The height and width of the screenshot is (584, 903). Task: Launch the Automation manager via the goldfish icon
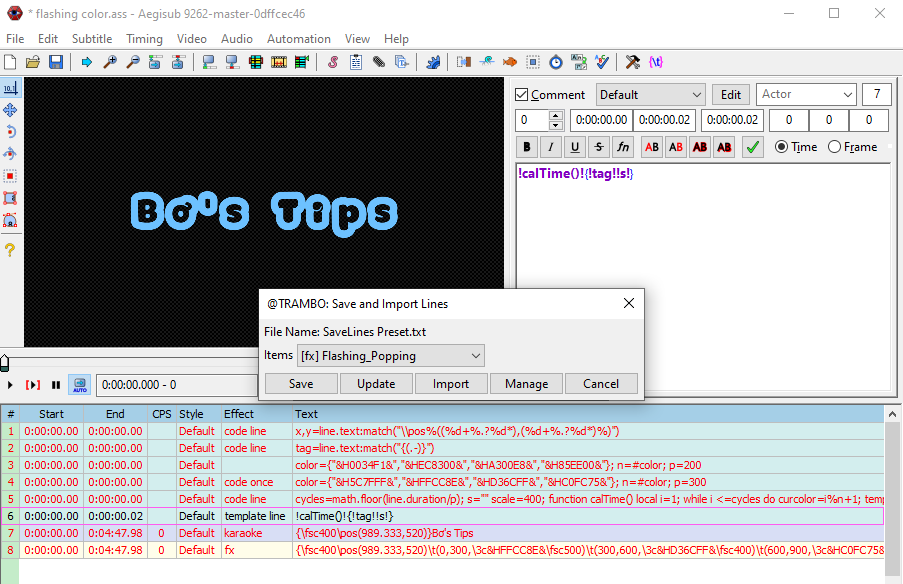pos(508,61)
